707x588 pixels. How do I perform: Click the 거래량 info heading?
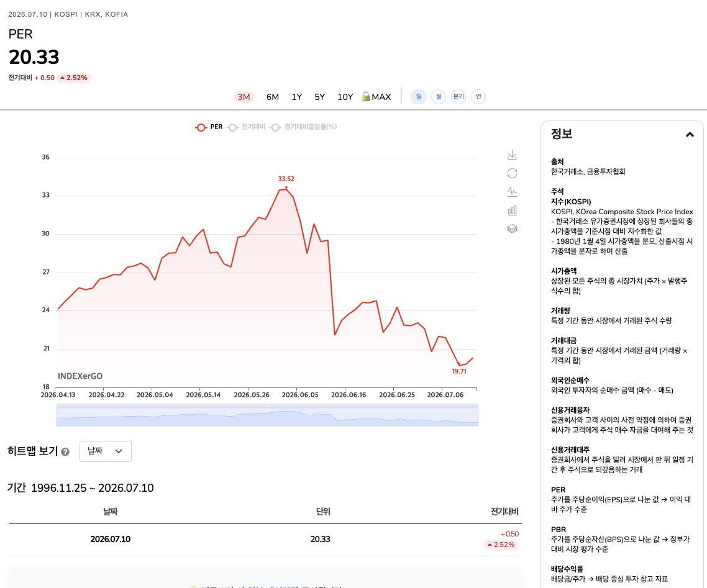tap(560, 310)
